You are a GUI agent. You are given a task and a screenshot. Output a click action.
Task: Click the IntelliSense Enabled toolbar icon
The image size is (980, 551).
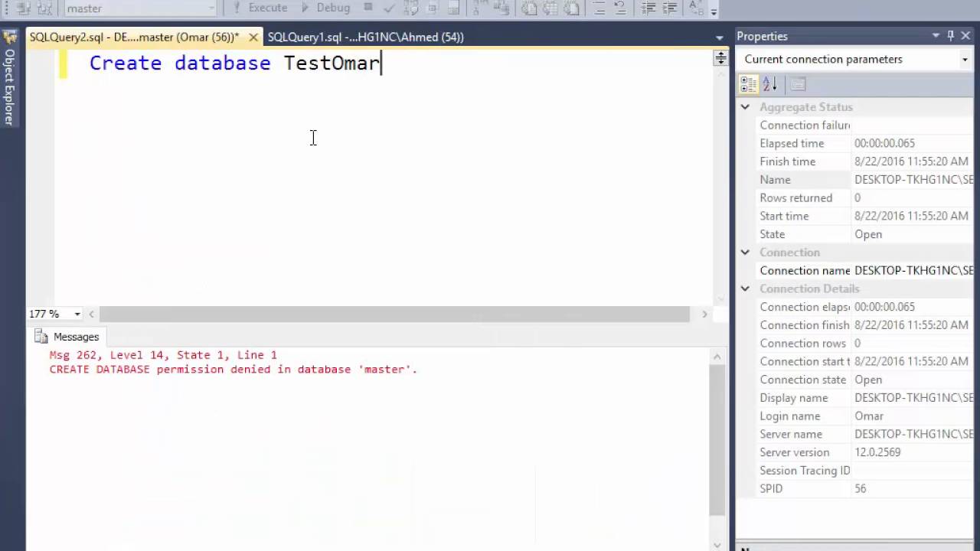(453, 8)
